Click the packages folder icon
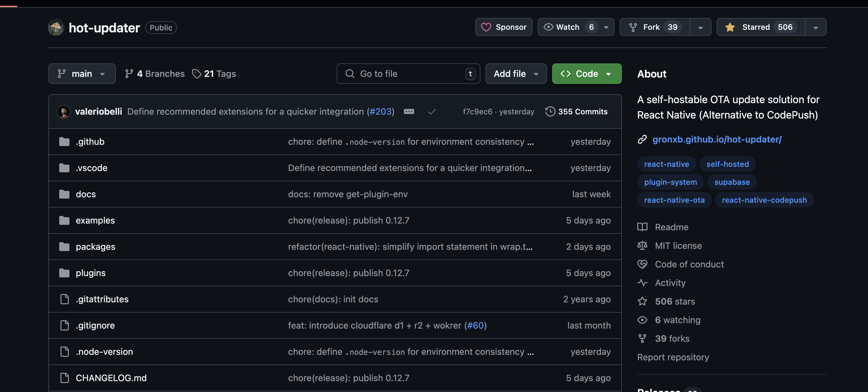Screen dimensions: 868x392 coord(64,247)
